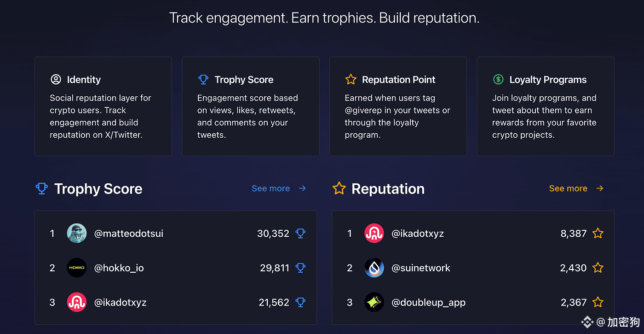The width and height of the screenshot is (644, 334).
Task: Click the trophy icon next to 30,352
Action: point(300,234)
